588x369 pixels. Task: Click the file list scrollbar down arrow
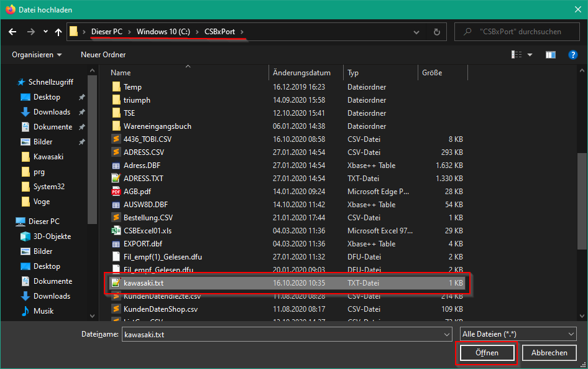pyautogui.click(x=582, y=316)
